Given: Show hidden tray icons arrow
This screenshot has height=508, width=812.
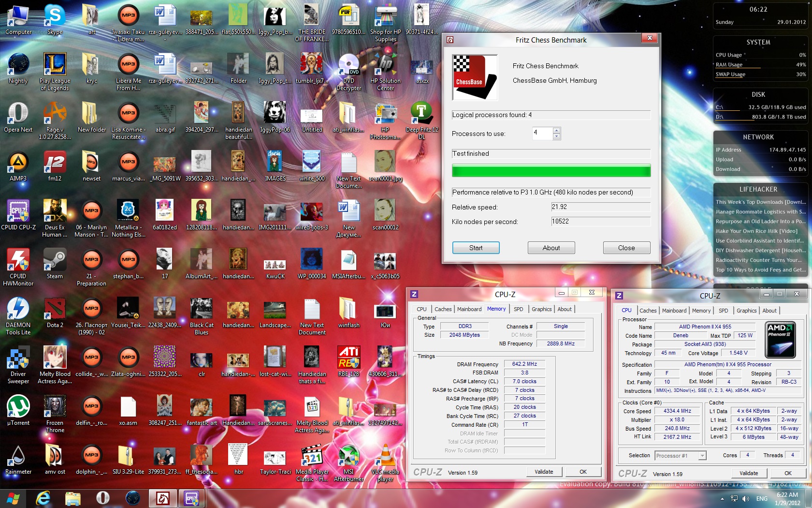Looking at the screenshot, I should 722,498.
